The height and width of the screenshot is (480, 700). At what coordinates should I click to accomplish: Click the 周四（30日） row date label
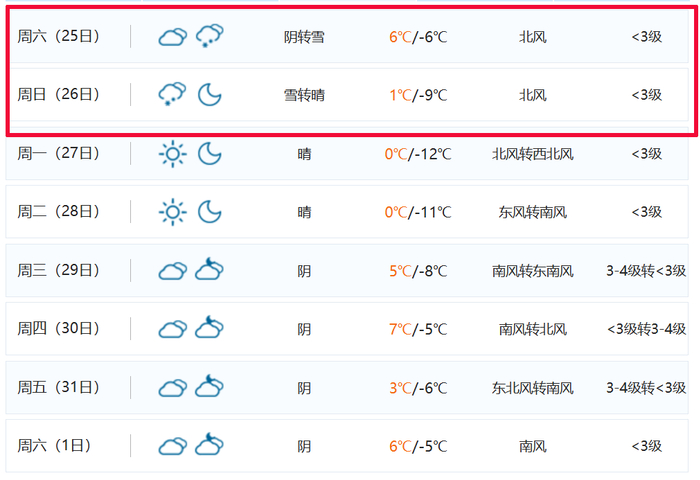tap(59, 329)
